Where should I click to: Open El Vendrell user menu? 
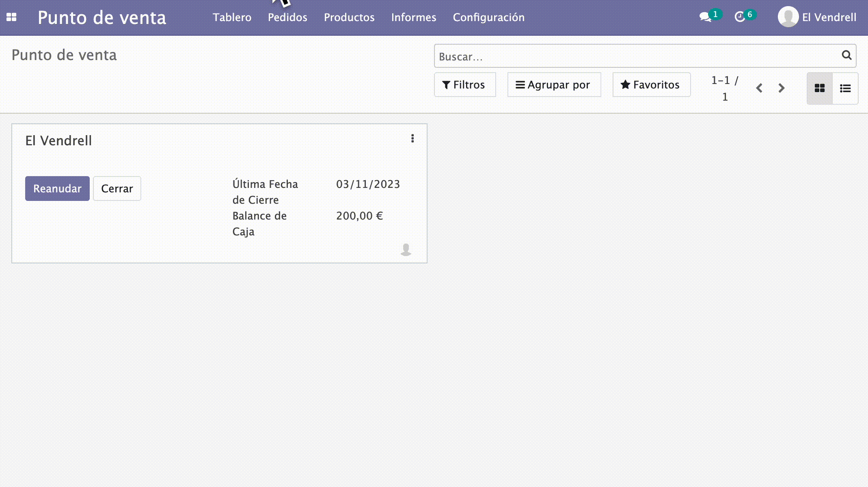tap(817, 17)
